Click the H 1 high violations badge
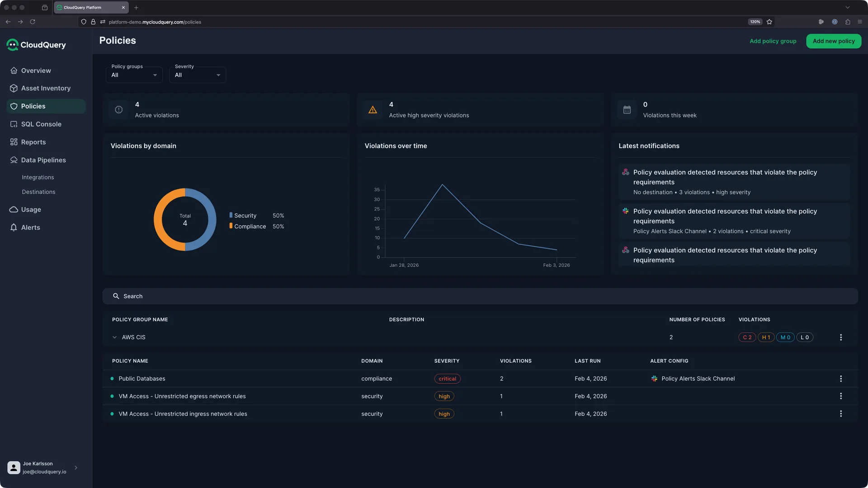The width and height of the screenshot is (868, 488). pos(766,338)
